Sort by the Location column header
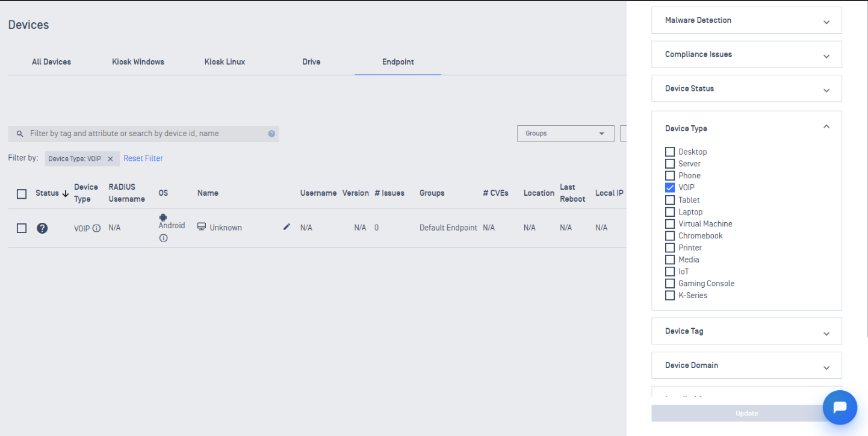The width and height of the screenshot is (868, 436). 539,193
